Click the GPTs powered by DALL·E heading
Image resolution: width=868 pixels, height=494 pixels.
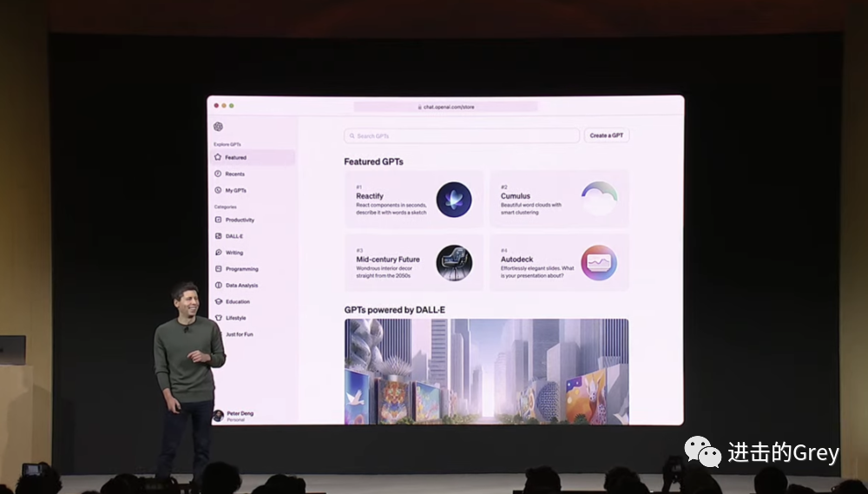[395, 310]
